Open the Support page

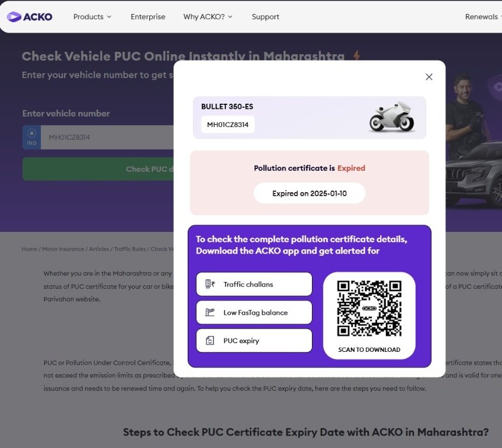tap(265, 17)
